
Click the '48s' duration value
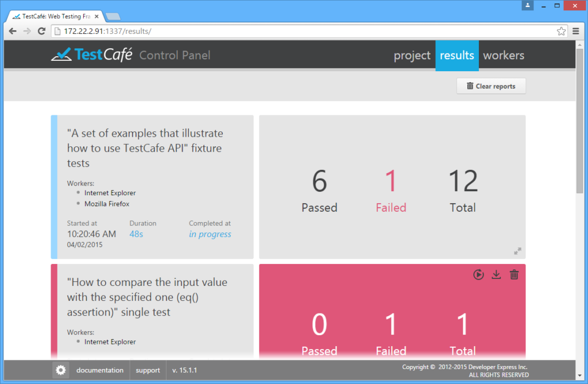pyautogui.click(x=136, y=234)
